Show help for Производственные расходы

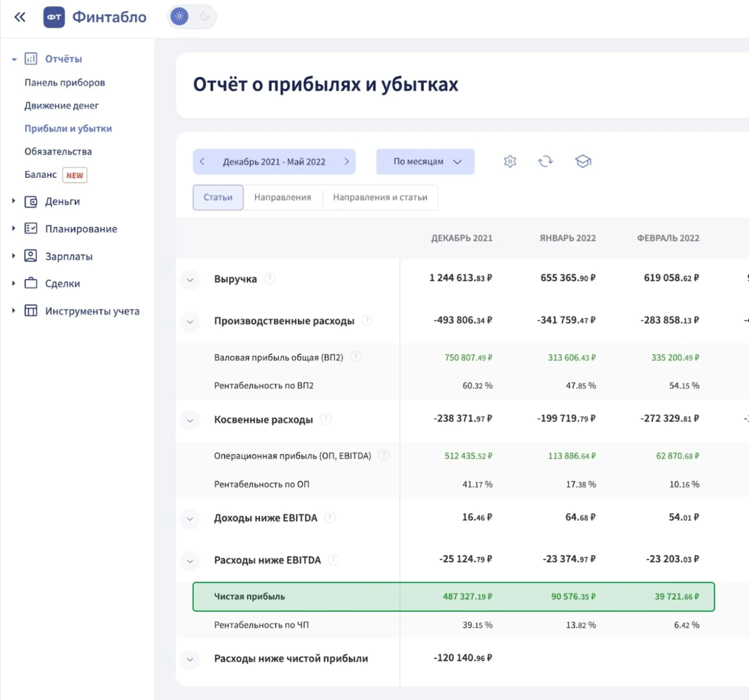coord(367,320)
